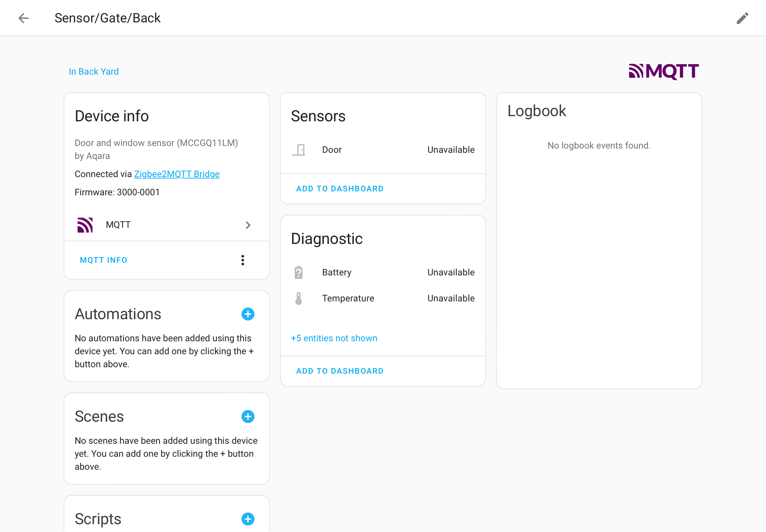Click the MQTT logo above the Logbook

[x=663, y=71]
